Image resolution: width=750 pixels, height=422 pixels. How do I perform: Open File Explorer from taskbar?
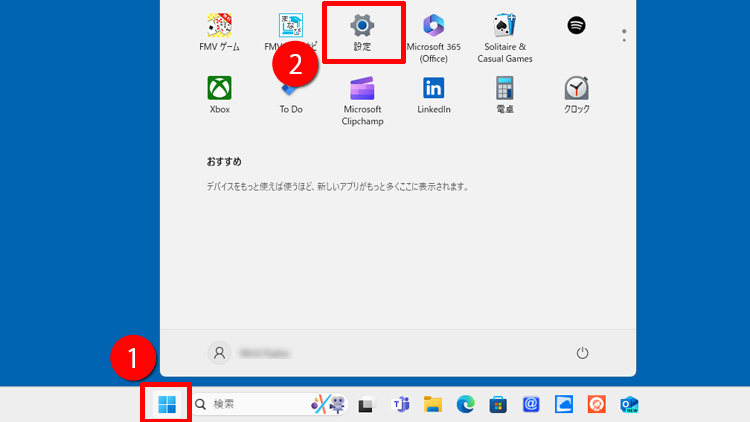click(x=433, y=405)
